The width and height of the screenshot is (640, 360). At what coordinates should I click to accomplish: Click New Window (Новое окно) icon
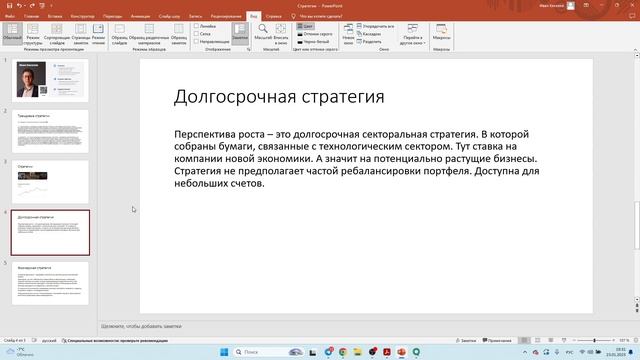click(x=348, y=34)
